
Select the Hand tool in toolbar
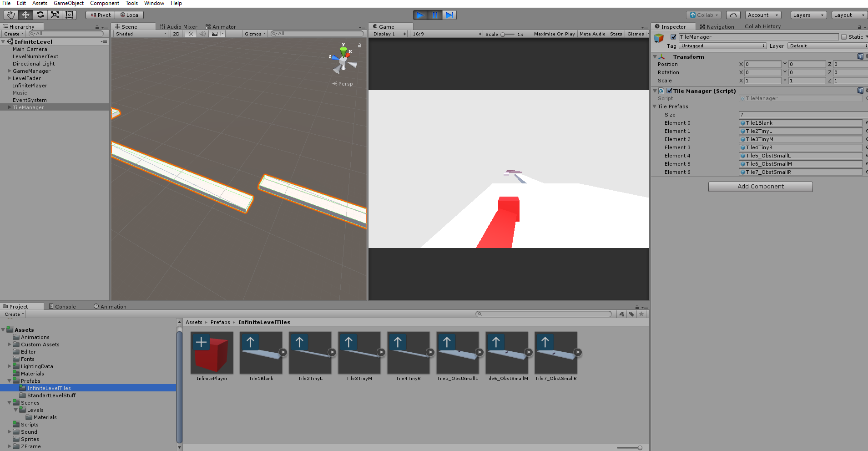click(11, 15)
